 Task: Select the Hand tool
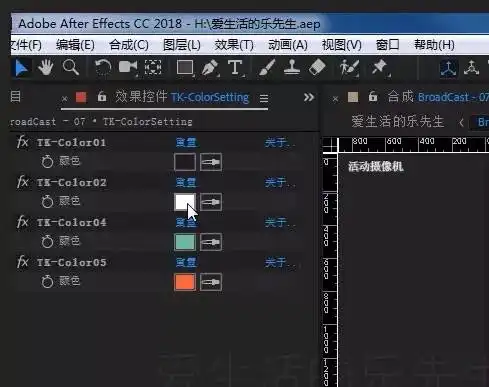(x=45, y=68)
